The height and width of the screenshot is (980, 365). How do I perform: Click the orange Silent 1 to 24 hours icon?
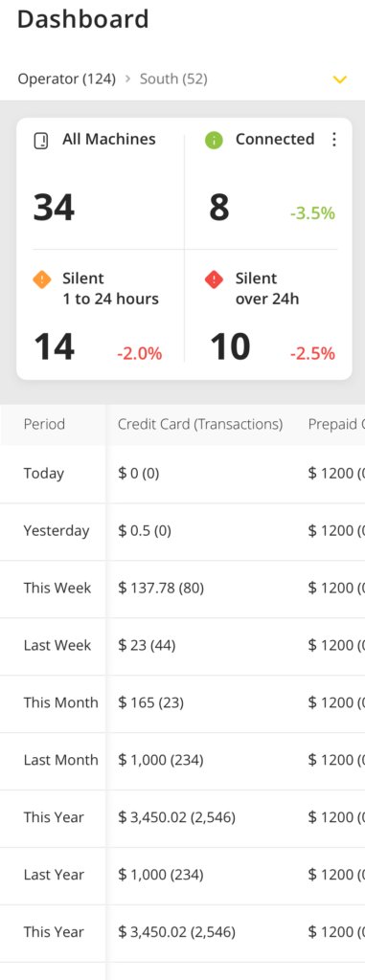point(42,280)
